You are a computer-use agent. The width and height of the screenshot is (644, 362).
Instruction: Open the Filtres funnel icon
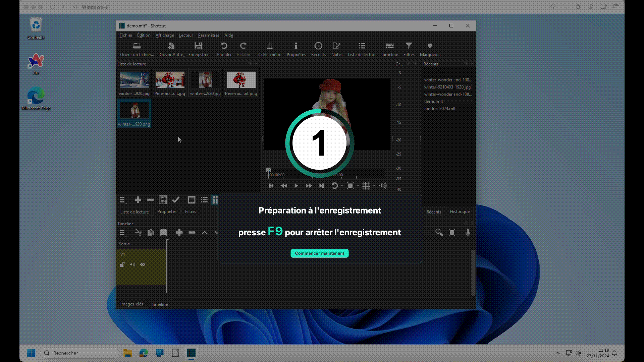pos(409,46)
